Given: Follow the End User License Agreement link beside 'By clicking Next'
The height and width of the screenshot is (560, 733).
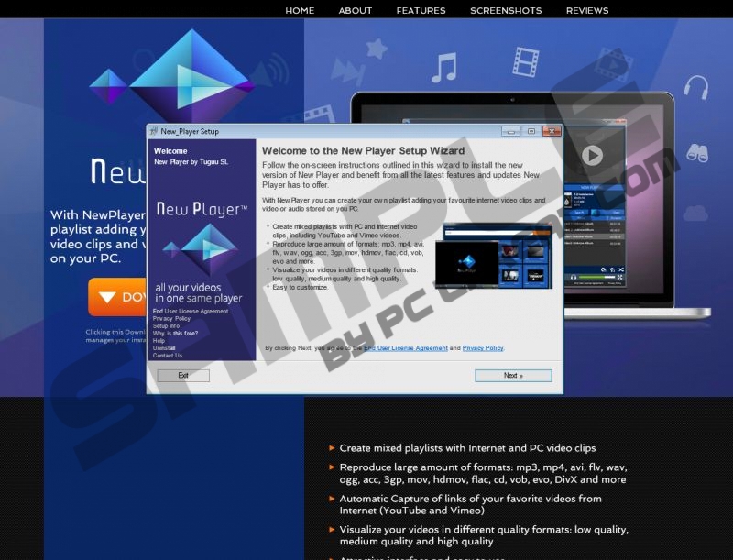Looking at the screenshot, I should point(406,348).
